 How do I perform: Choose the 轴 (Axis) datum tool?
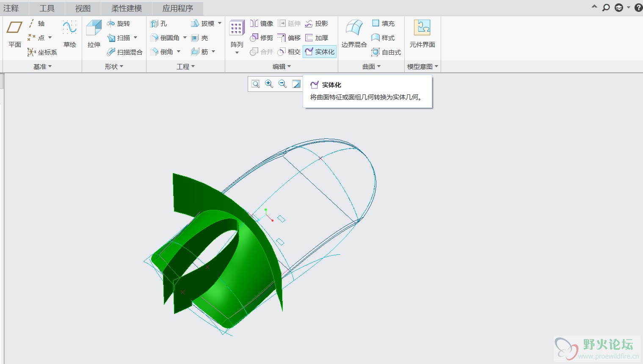(x=36, y=24)
